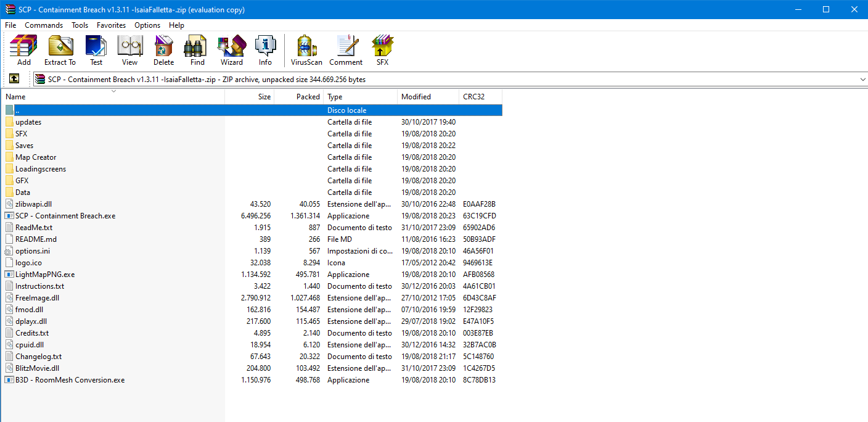This screenshot has width=868, height=422.
Task: Click SCP - Containment Breach.exe icon
Action: tap(9, 216)
